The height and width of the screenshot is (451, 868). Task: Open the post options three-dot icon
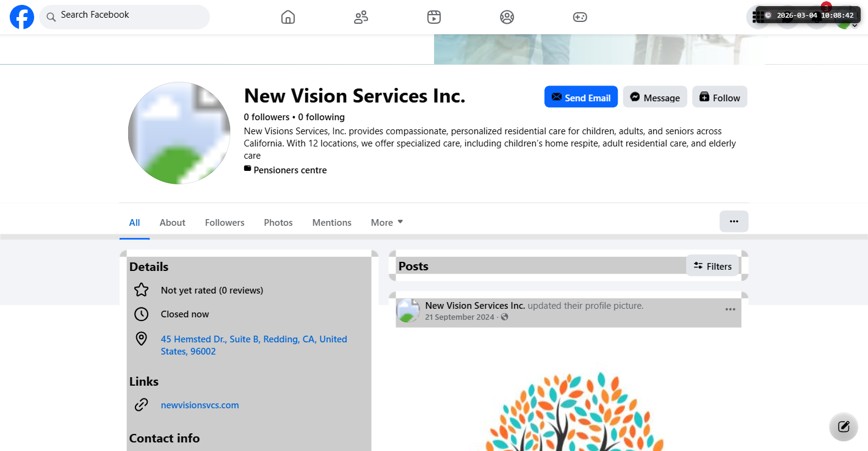[x=730, y=309]
